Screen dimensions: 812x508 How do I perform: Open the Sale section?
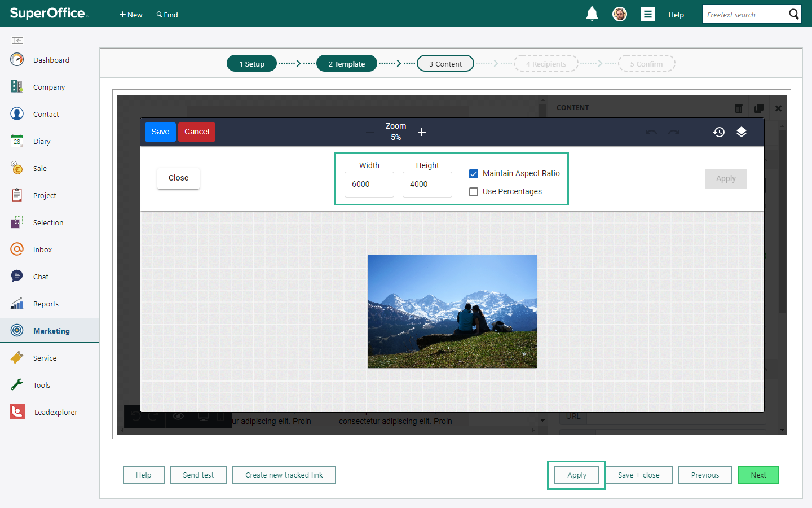tap(39, 168)
